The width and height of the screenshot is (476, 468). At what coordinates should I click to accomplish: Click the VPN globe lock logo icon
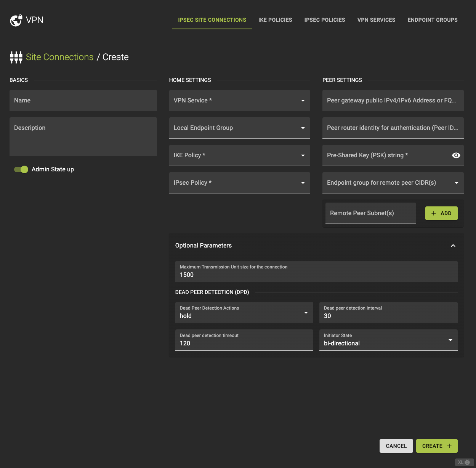tap(16, 20)
